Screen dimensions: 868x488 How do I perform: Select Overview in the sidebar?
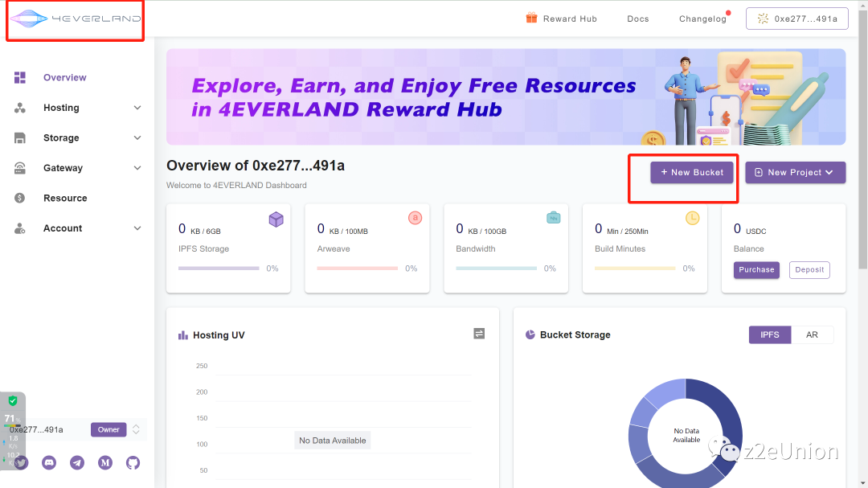click(64, 78)
